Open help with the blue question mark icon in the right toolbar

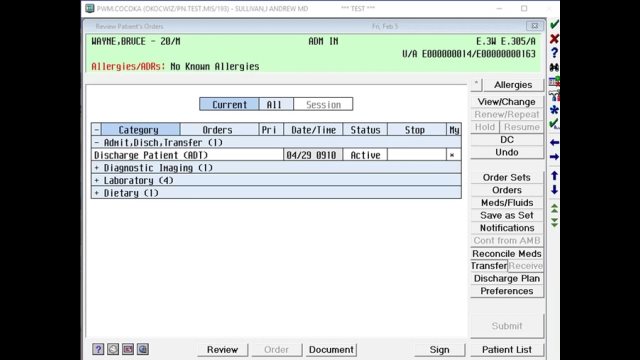(x=554, y=53)
